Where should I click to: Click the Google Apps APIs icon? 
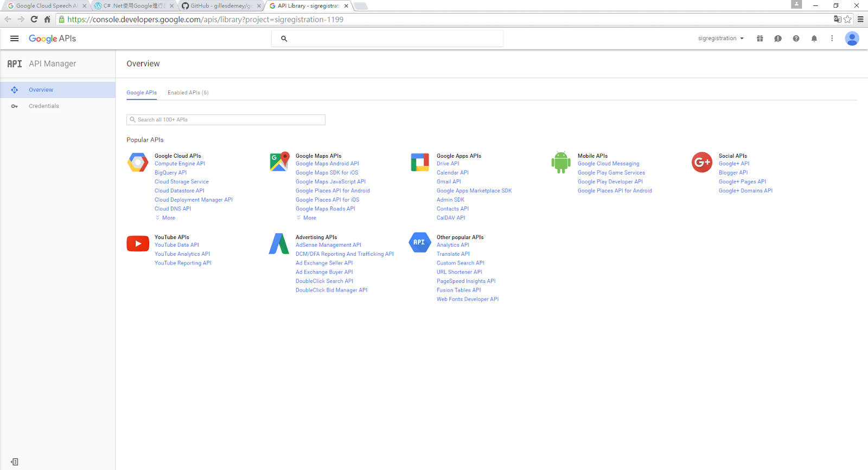click(420, 162)
